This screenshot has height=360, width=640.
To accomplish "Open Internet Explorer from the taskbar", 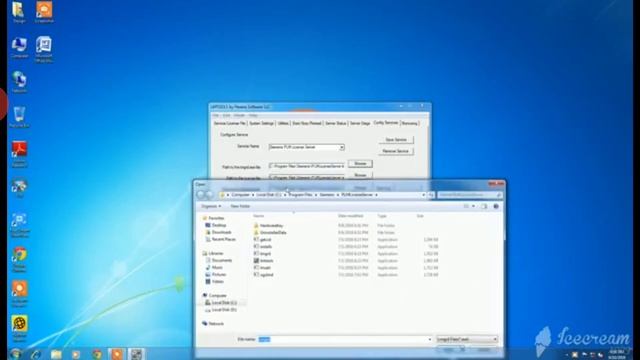I will pyautogui.click(x=36, y=354).
